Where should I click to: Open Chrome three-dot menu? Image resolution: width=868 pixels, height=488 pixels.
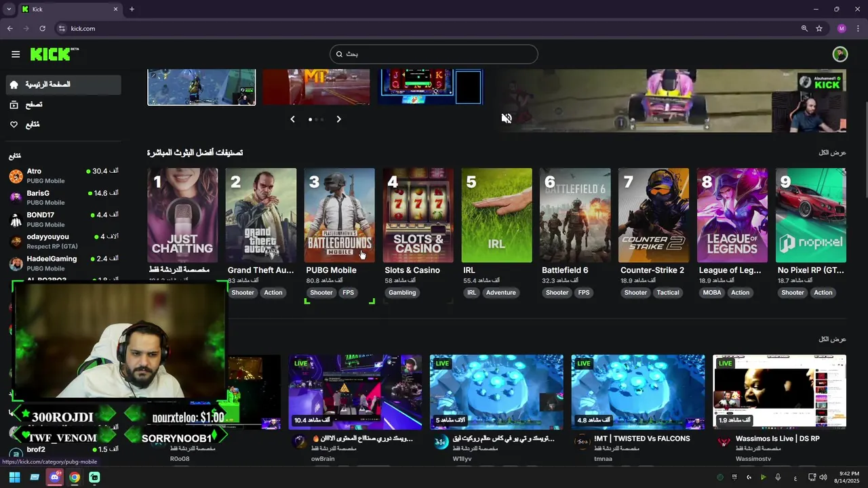pos(857,28)
